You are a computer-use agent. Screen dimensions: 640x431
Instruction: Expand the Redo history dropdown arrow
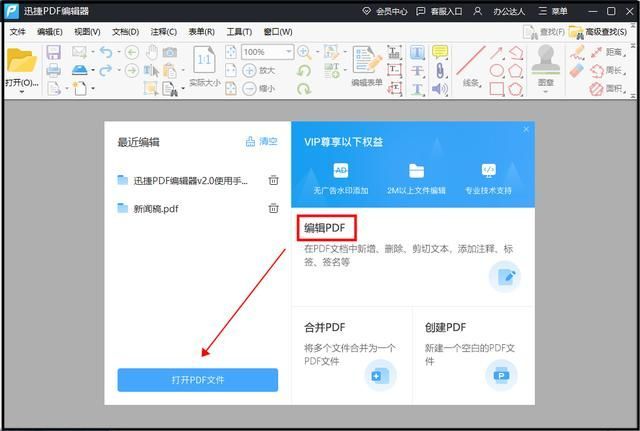click(x=119, y=71)
